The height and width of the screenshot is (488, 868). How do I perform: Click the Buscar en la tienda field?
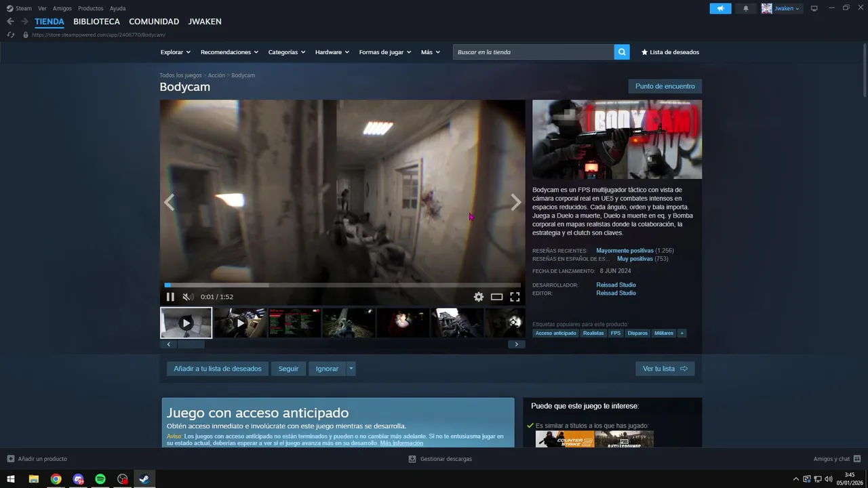[x=534, y=52]
